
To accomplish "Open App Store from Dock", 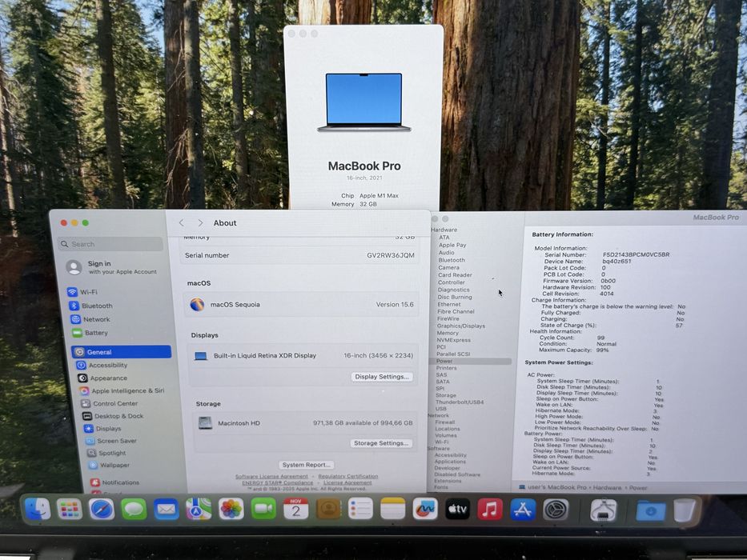I will pos(523,510).
